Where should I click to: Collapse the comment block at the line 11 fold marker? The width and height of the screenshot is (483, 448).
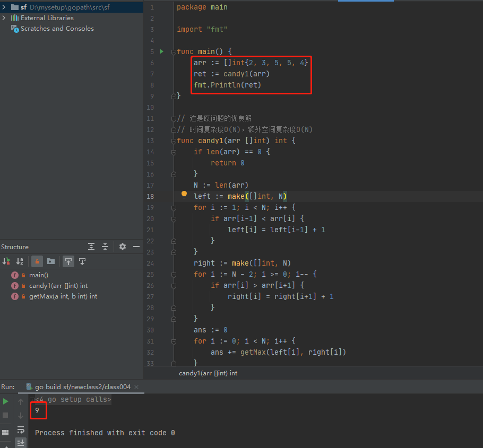174,119
